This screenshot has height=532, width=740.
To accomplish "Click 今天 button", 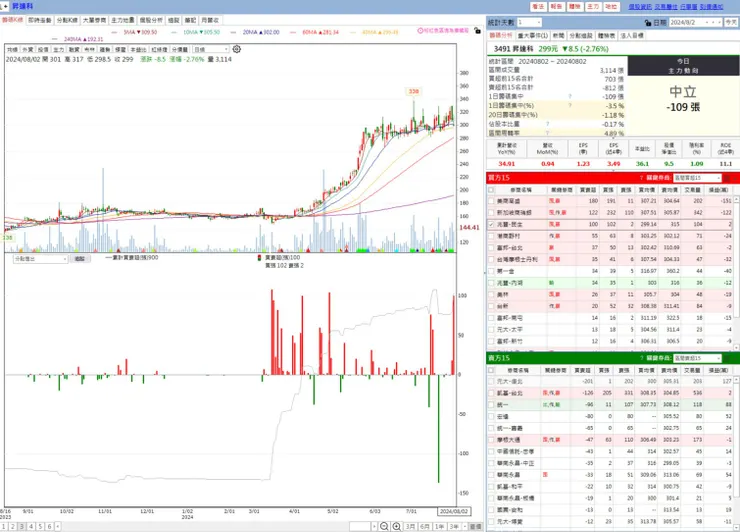I will point(731,22).
